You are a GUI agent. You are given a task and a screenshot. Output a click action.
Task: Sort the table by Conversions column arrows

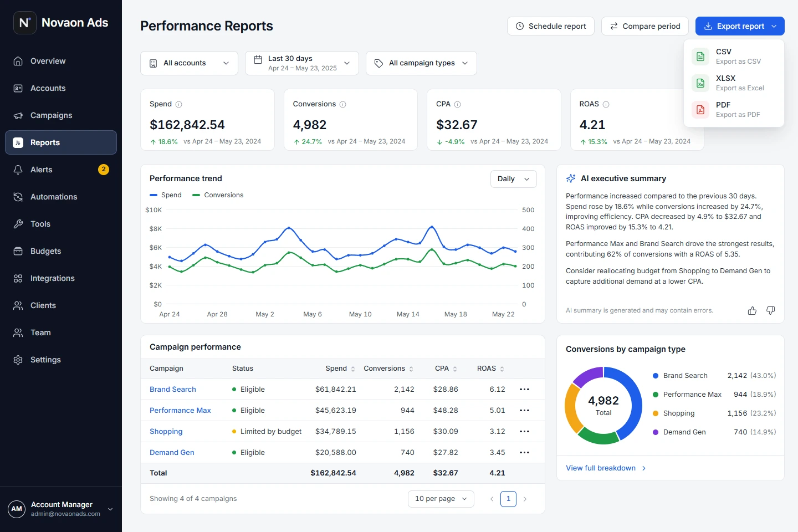coord(411,369)
